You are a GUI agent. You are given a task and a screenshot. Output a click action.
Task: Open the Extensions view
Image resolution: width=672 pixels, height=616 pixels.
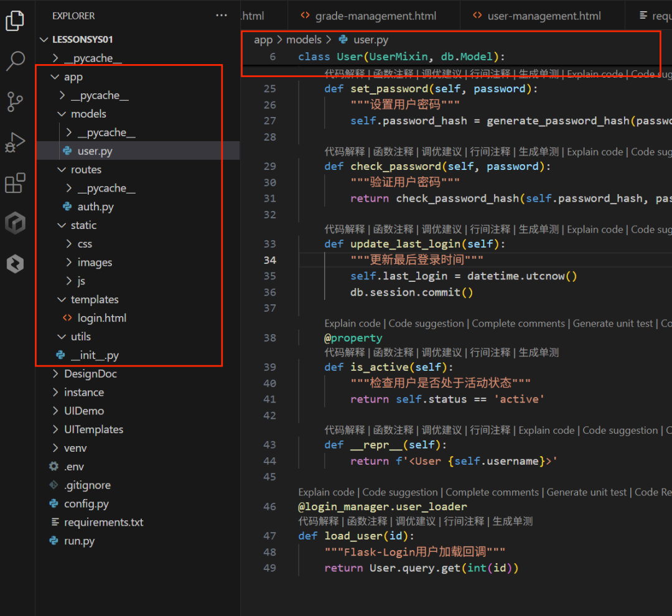(x=15, y=183)
